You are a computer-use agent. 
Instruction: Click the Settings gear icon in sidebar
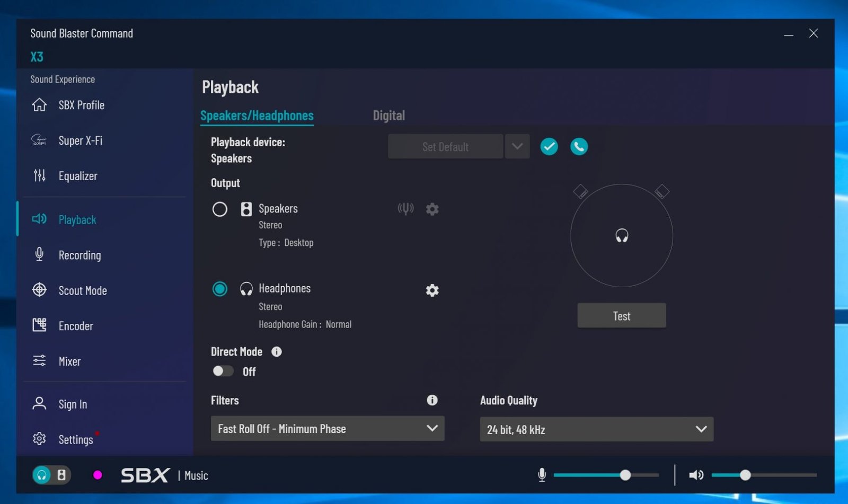click(39, 439)
